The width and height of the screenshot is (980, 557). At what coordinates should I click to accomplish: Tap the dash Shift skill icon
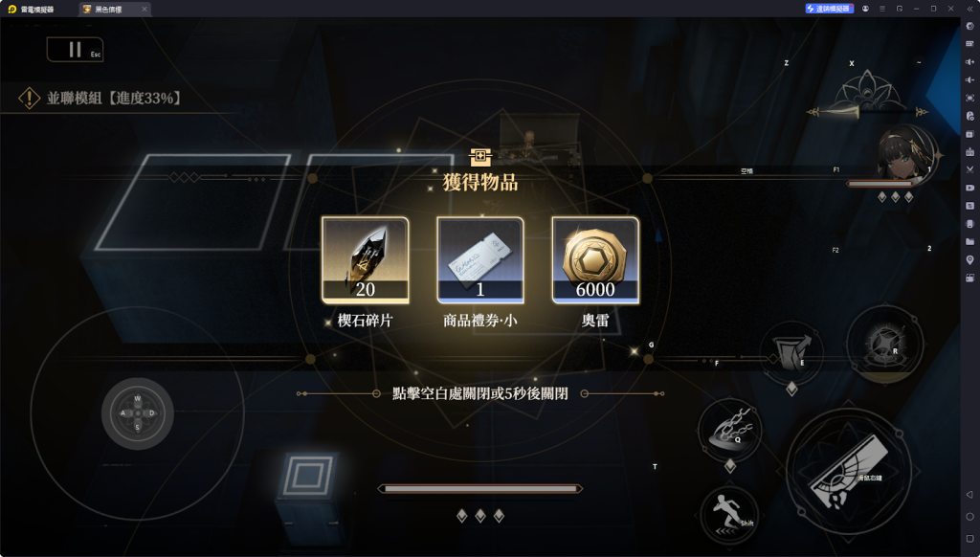pos(729,515)
